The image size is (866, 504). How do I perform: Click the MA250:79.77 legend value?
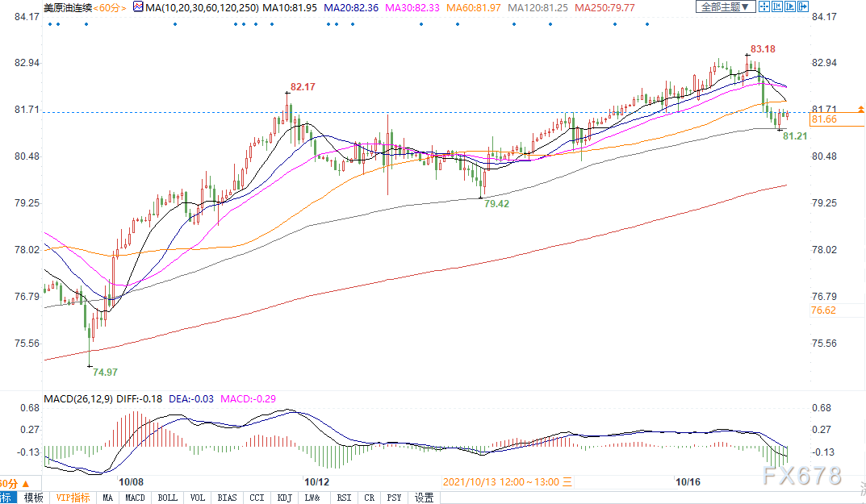tap(605, 8)
